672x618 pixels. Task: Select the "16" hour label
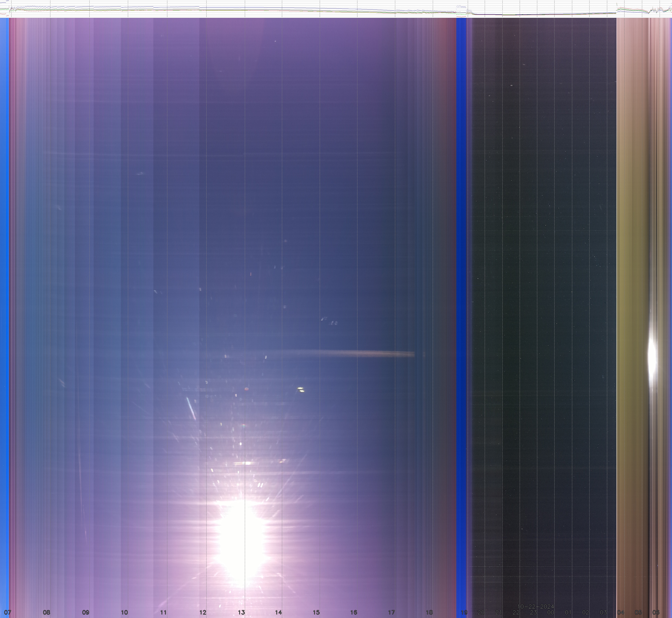pyautogui.click(x=353, y=613)
